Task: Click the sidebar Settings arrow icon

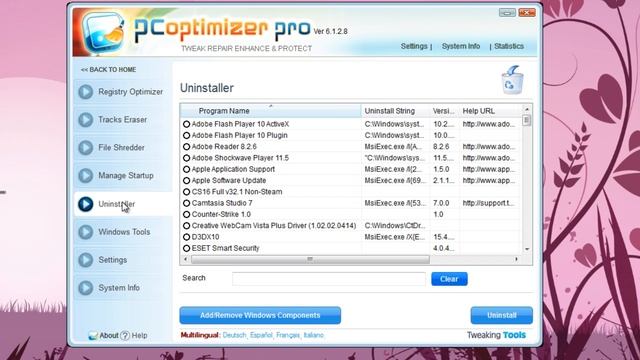Action: (x=86, y=260)
